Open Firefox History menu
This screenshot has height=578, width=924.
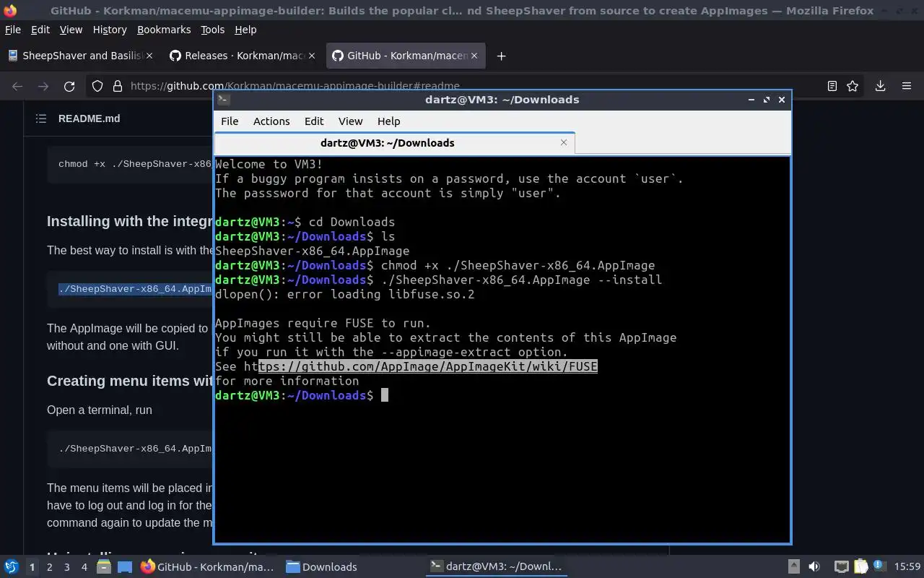[110, 30]
